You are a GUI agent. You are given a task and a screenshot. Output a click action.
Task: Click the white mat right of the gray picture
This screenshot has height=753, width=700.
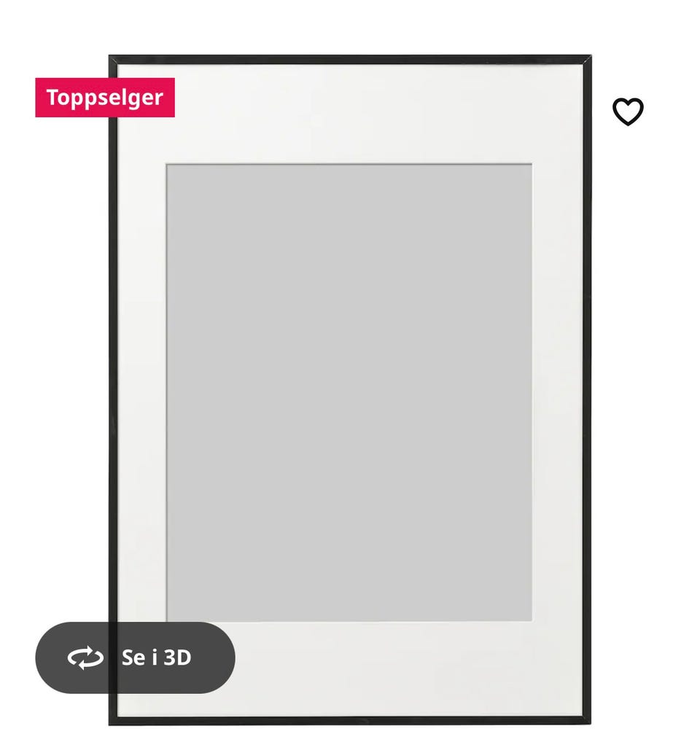[557, 393]
